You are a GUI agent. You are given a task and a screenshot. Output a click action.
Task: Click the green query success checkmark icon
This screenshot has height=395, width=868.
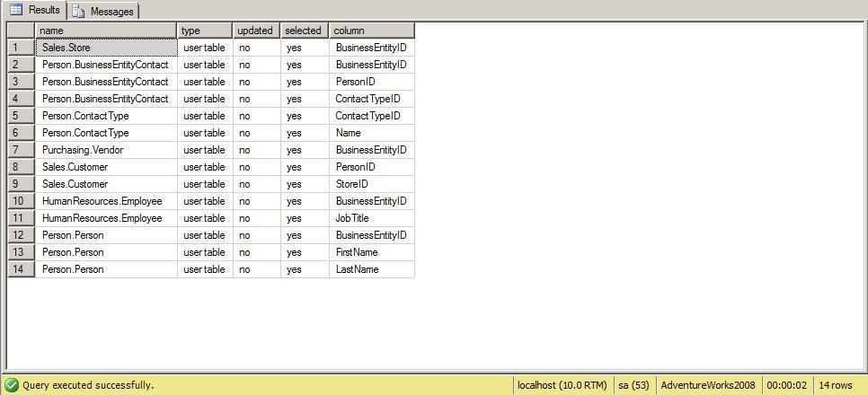point(12,385)
